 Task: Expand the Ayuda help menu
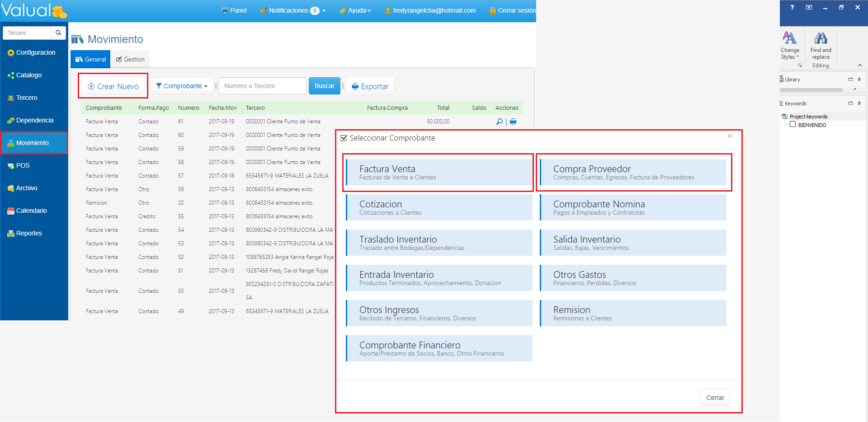pos(355,10)
